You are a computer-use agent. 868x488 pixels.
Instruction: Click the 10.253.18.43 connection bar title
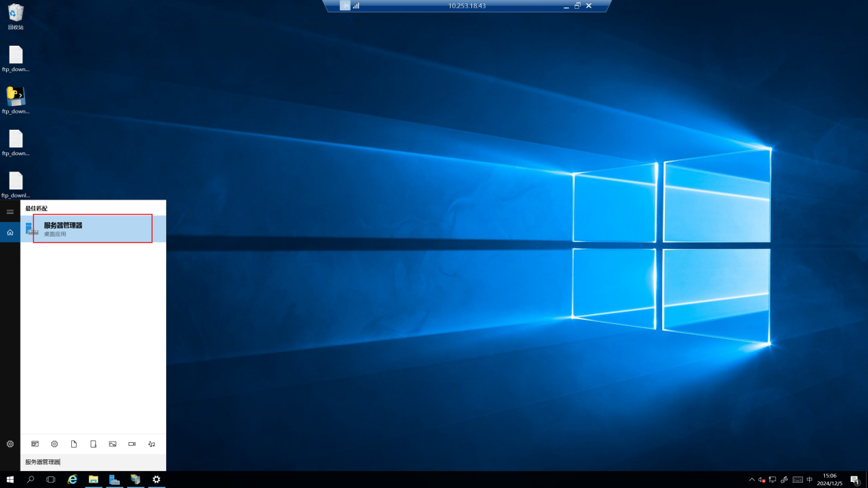coord(467,5)
